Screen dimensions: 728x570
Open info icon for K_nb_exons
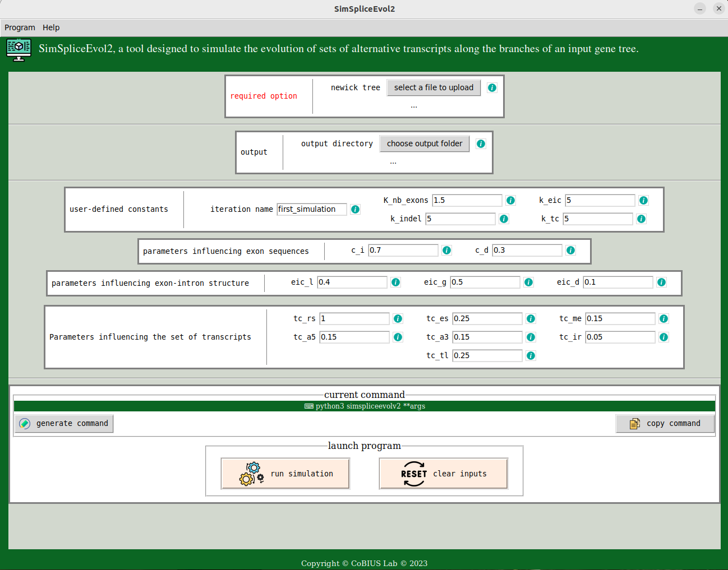click(x=510, y=201)
